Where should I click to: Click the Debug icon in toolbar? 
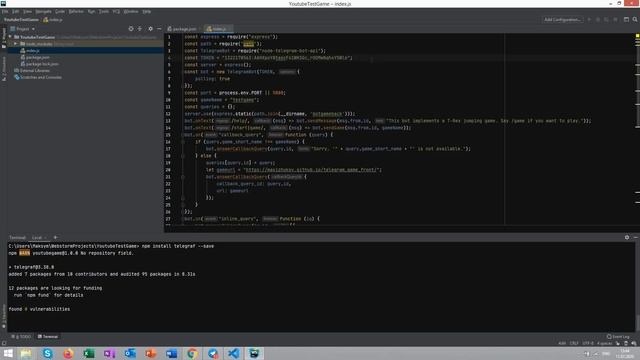click(598, 20)
